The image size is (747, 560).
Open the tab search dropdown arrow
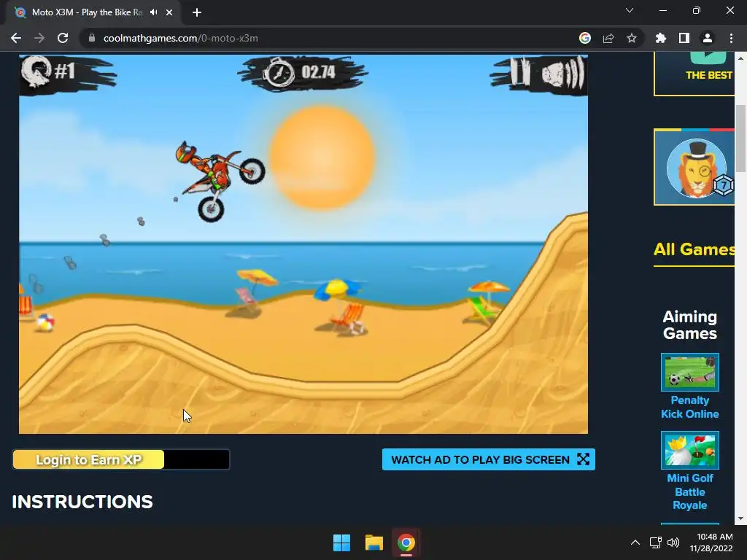click(x=630, y=10)
